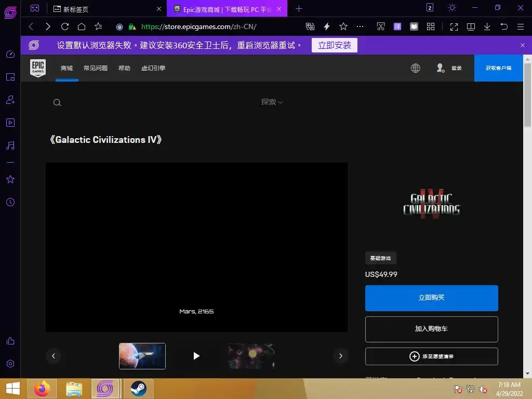Open the three-dots more options icon
532x399 pixels.
(x=360, y=26)
